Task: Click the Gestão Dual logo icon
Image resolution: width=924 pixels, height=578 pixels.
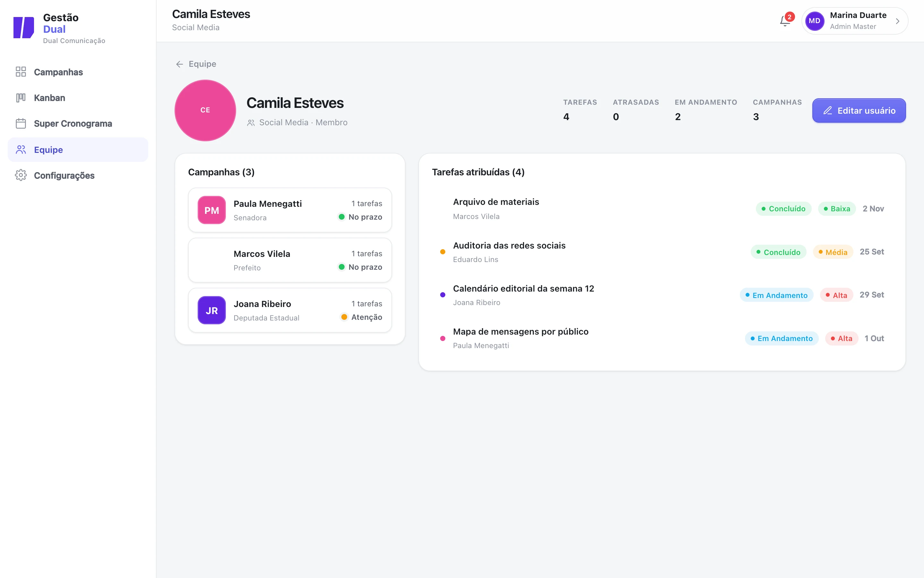Action: point(24,28)
